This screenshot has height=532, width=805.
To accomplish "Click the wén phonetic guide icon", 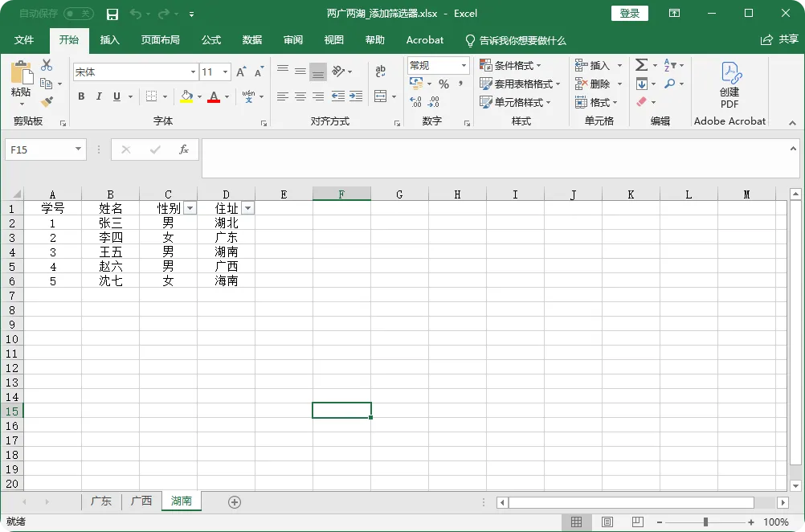I will (248, 96).
